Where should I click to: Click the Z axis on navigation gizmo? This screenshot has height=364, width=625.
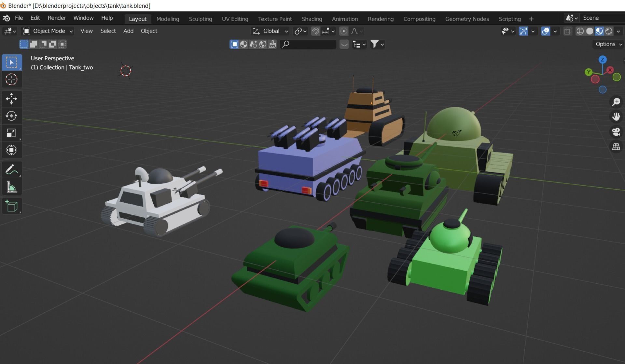[602, 60]
